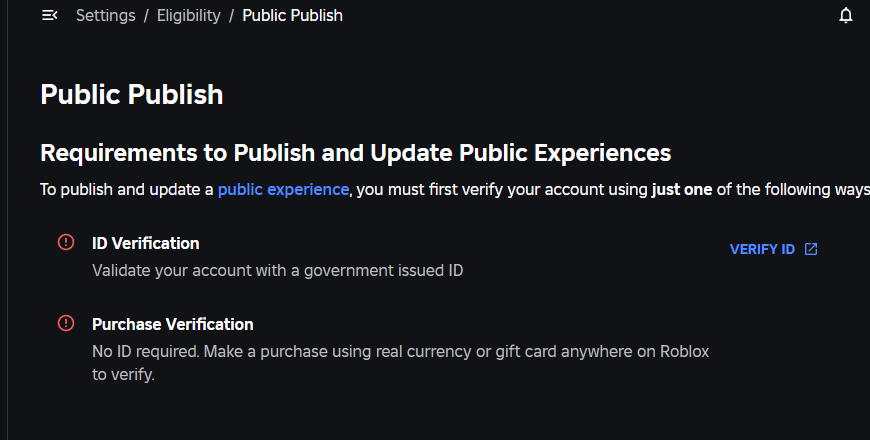The image size is (870, 440).
Task: Click the slash before Public Publish breadcrumb
Action: 231,16
